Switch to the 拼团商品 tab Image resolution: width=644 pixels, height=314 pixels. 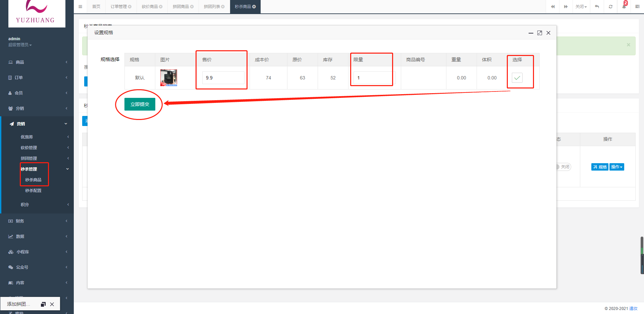pyautogui.click(x=181, y=7)
